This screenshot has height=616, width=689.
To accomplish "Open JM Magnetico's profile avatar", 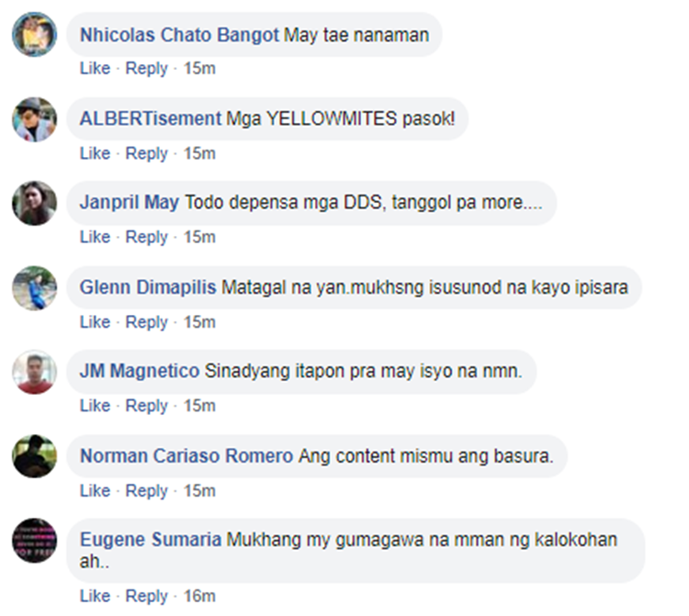I will click(34, 372).
